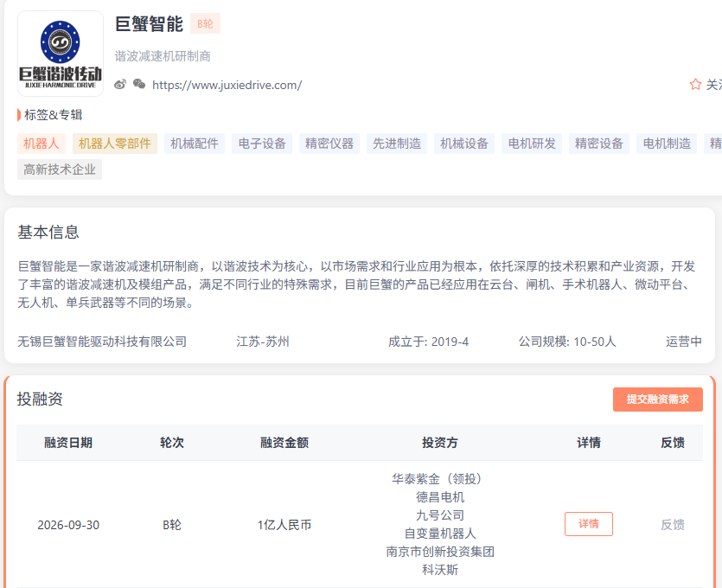Open the 电机研发 tag
722x588 pixels.
[x=532, y=144]
